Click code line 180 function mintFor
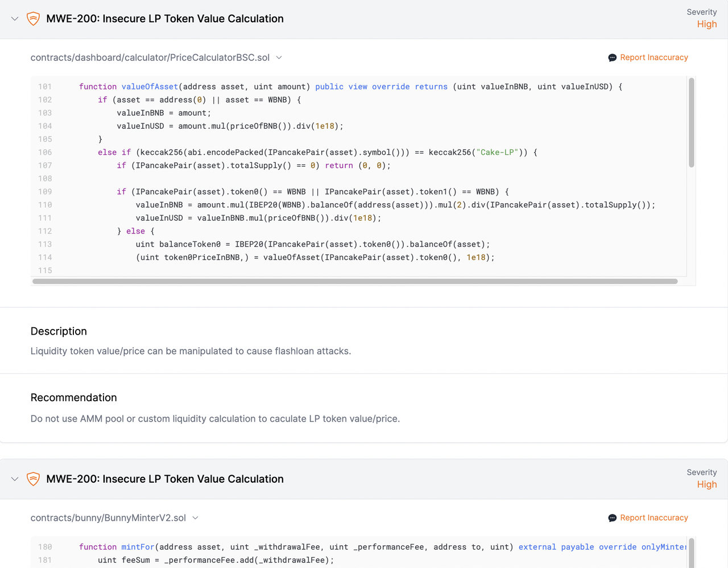728x568 pixels. pyautogui.click(x=382, y=547)
